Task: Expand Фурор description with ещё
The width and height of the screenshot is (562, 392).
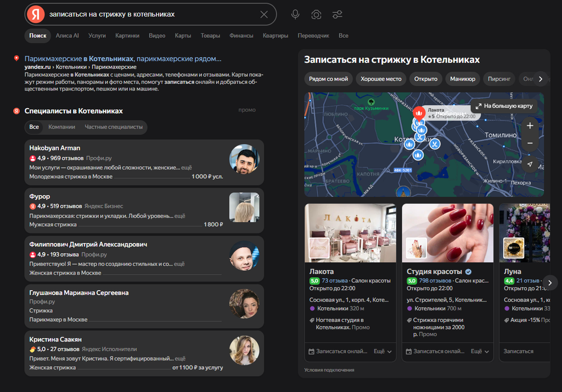Action: 180,216
